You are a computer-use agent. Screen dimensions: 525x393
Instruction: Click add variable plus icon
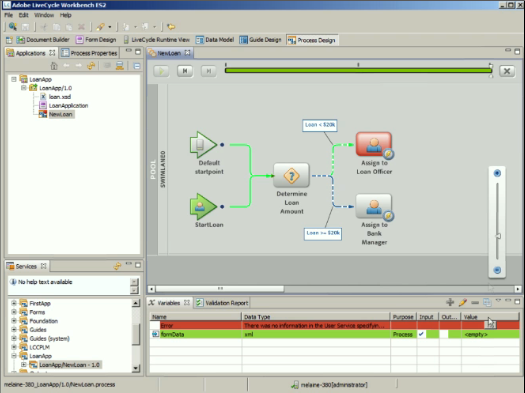450,302
